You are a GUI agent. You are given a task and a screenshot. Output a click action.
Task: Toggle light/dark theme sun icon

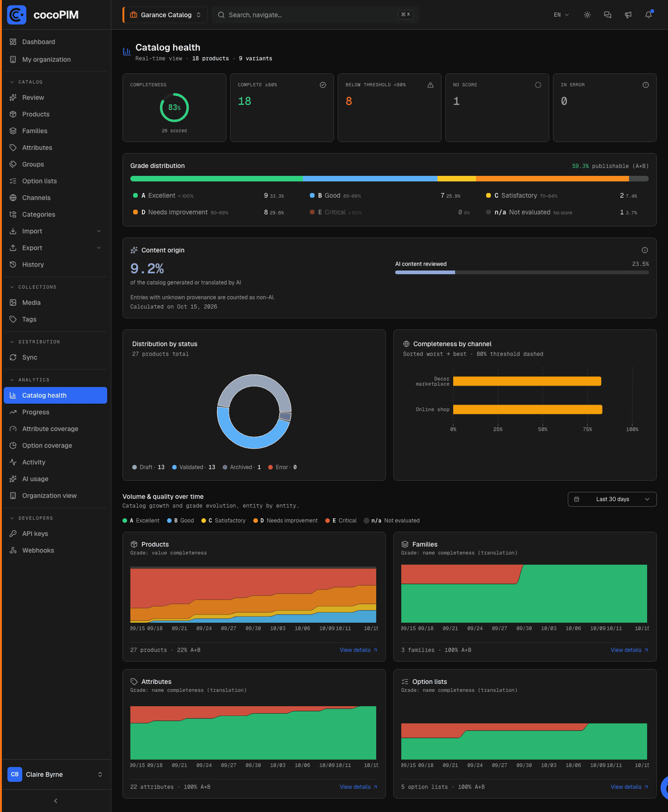point(587,15)
